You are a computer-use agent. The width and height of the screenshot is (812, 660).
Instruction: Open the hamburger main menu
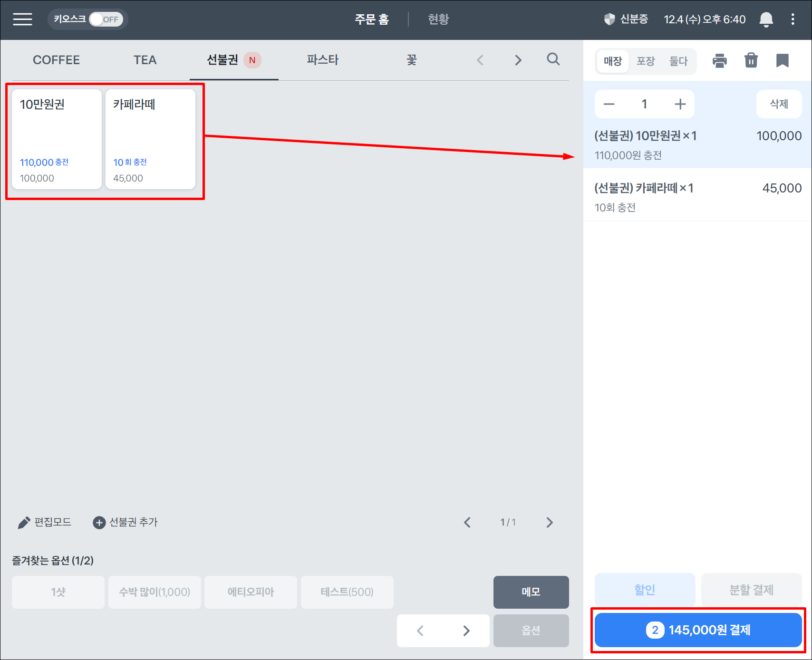pyautogui.click(x=22, y=19)
